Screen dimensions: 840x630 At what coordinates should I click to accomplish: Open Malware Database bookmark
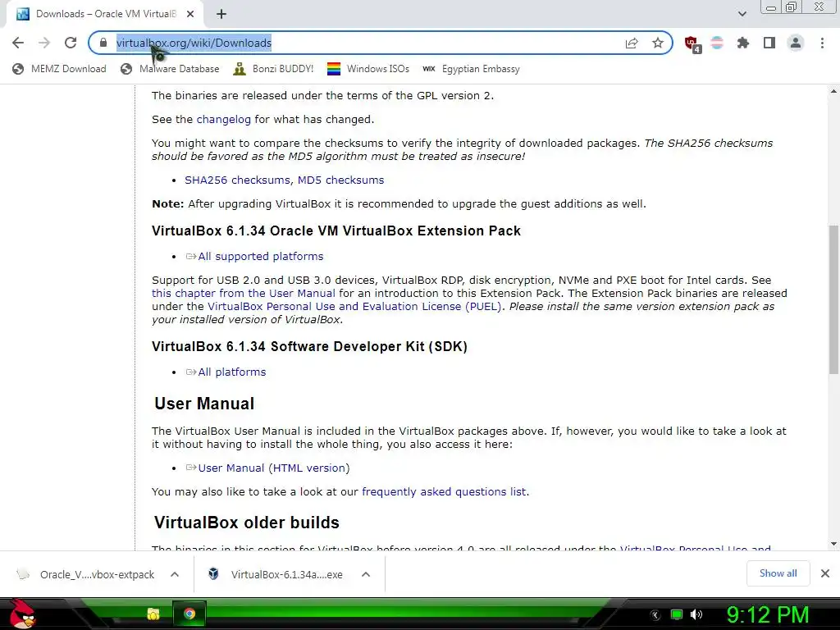[x=171, y=69]
